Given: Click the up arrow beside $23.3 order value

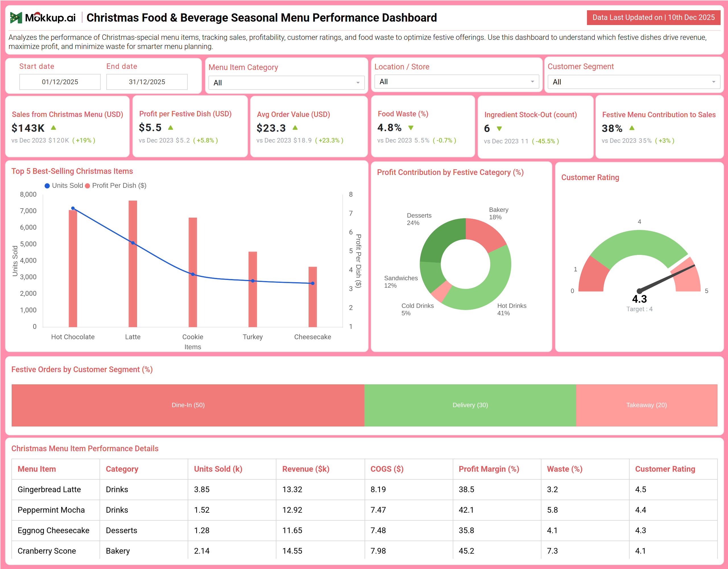Looking at the screenshot, I should [x=295, y=128].
